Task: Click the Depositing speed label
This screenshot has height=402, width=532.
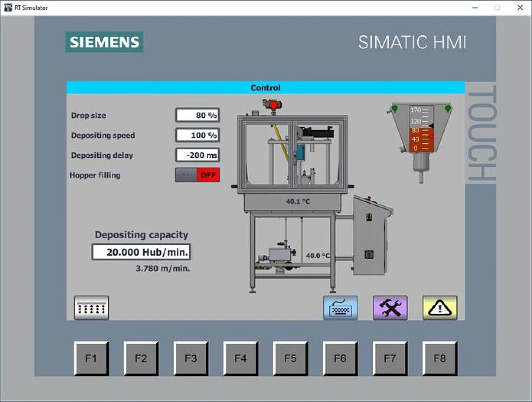Action: (x=103, y=135)
